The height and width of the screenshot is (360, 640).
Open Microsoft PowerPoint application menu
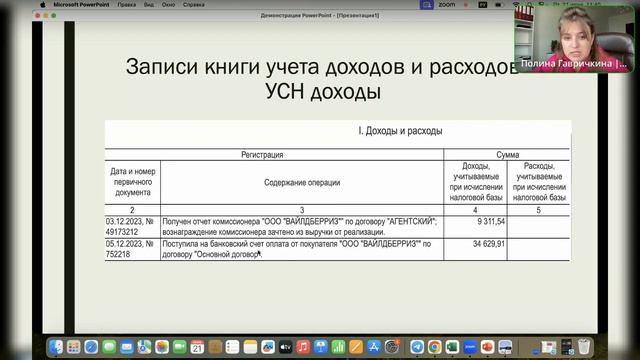(81, 5)
